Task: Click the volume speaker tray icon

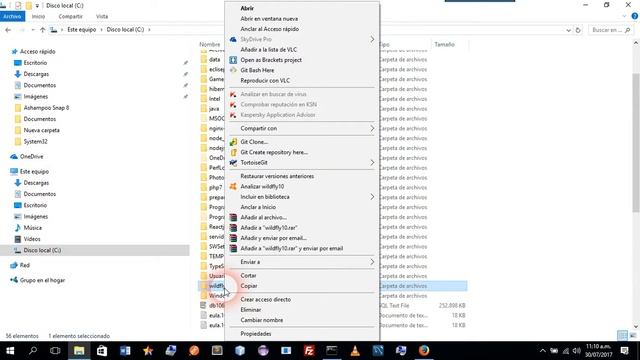Action: coord(576,351)
